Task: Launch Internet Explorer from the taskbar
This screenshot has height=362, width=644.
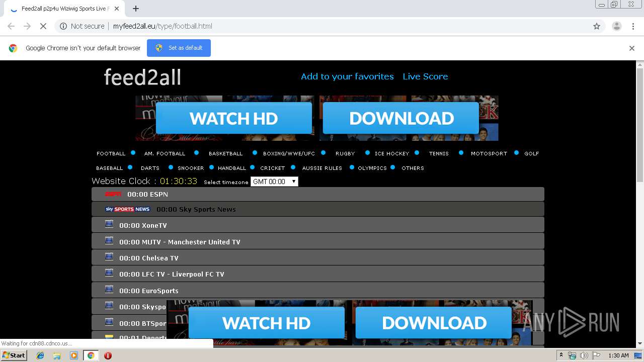Action: click(40, 355)
